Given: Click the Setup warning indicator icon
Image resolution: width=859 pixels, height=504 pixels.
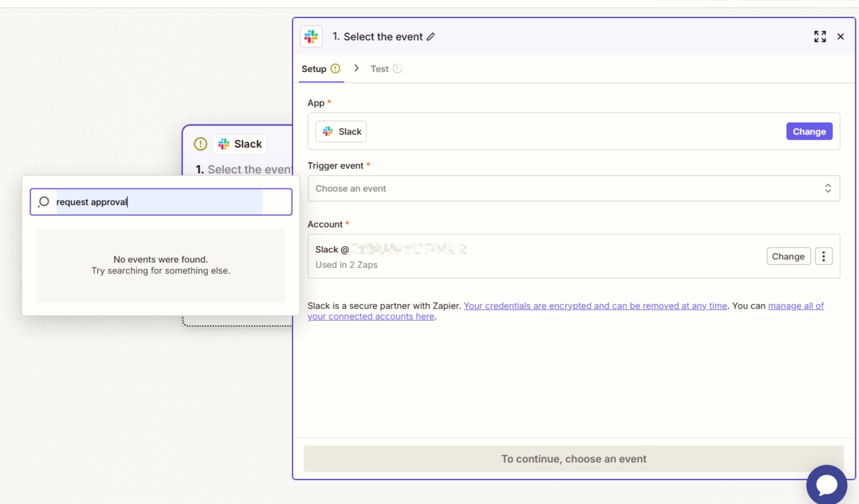Looking at the screenshot, I should coord(335,69).
